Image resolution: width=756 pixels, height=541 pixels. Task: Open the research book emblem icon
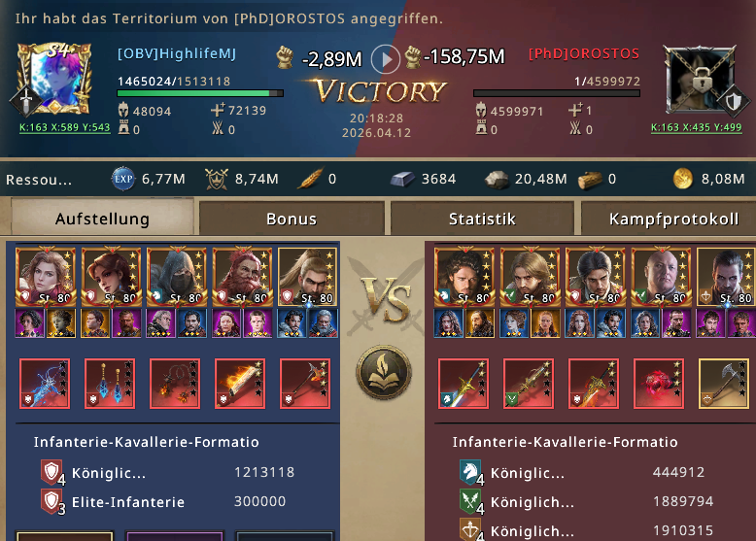[x=384, y=373]
